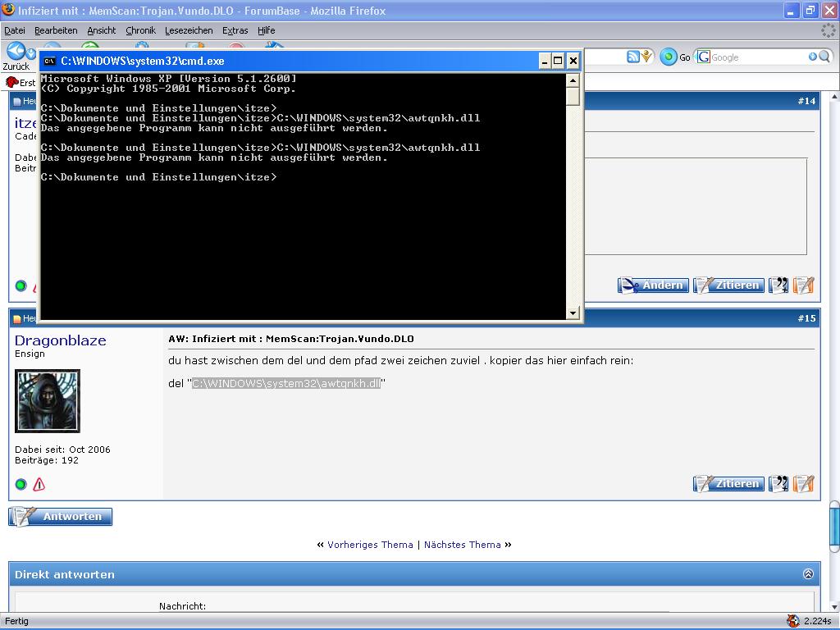Click Dragonblaze's avatar image
This screenshot has height=630, width=840.
(x=47, y=400)
